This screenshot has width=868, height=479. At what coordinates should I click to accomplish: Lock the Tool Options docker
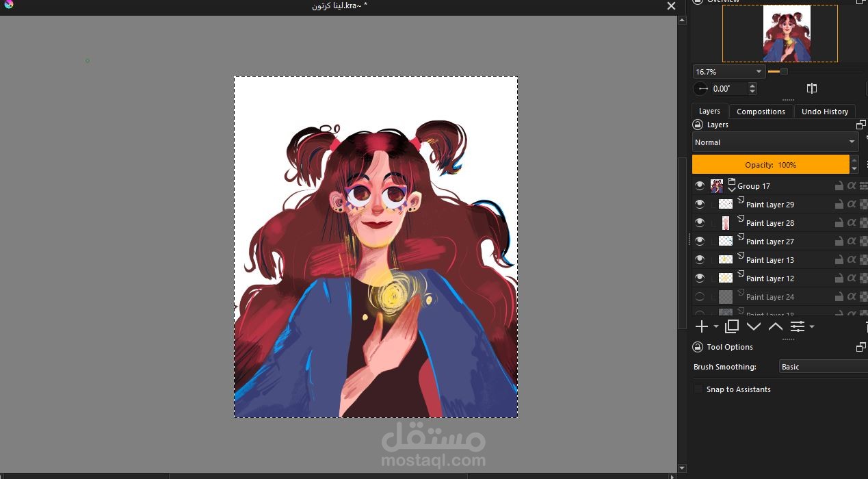point(698,347)
